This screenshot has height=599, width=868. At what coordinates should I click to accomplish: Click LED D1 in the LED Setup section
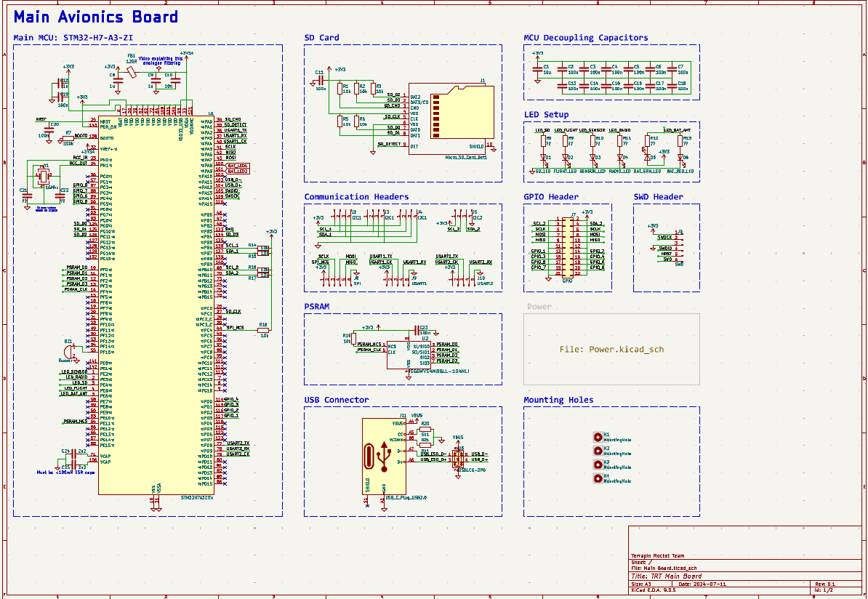click(543, 157)
